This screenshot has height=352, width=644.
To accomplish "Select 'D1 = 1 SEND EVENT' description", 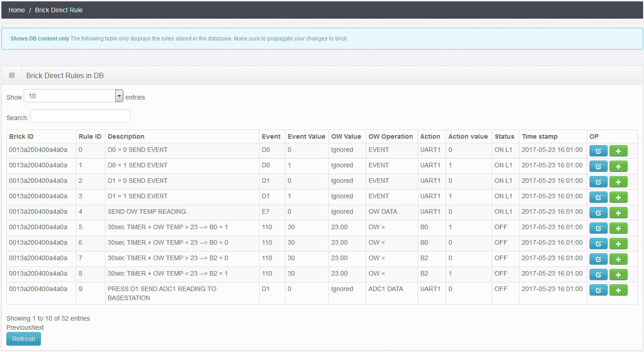I will 138,196.
